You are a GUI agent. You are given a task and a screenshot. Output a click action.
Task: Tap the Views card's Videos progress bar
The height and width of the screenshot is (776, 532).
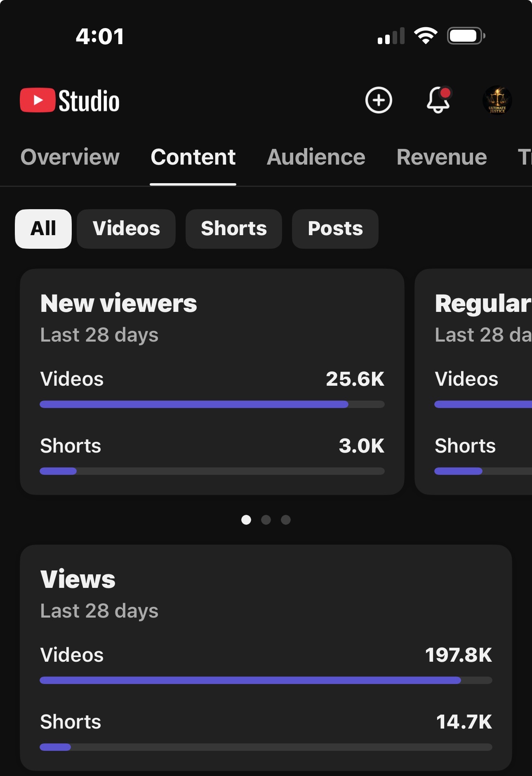(266, 680)
